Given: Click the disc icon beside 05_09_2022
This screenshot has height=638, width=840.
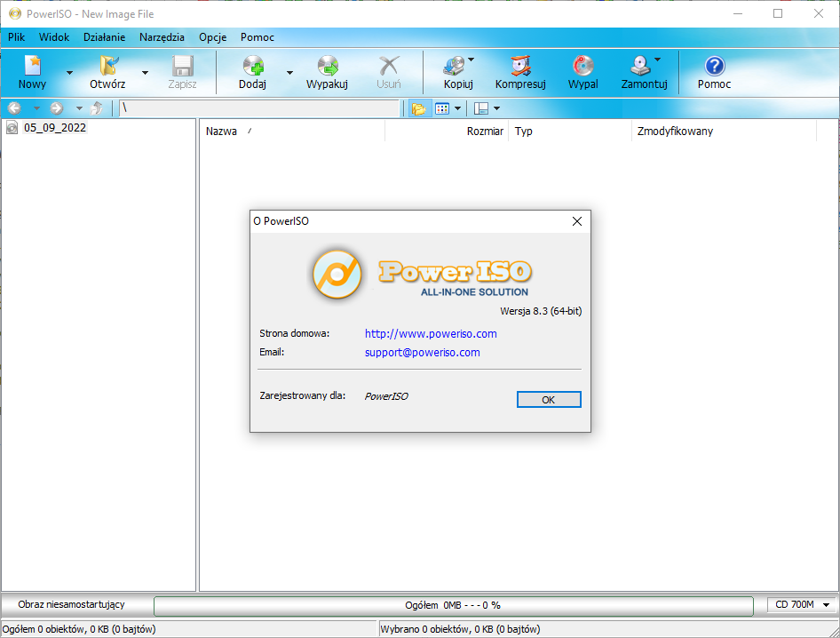Looking at the screenshot, I should (x=12, y=128).
